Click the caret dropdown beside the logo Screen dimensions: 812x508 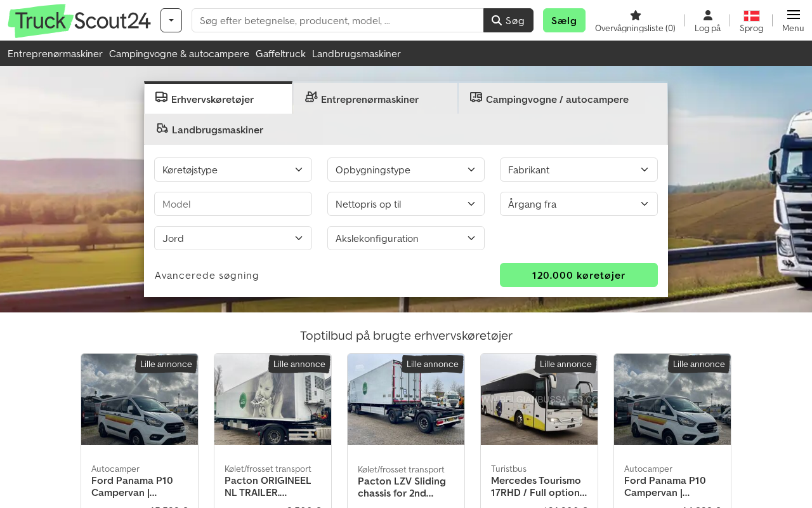[x=171, y=20]
